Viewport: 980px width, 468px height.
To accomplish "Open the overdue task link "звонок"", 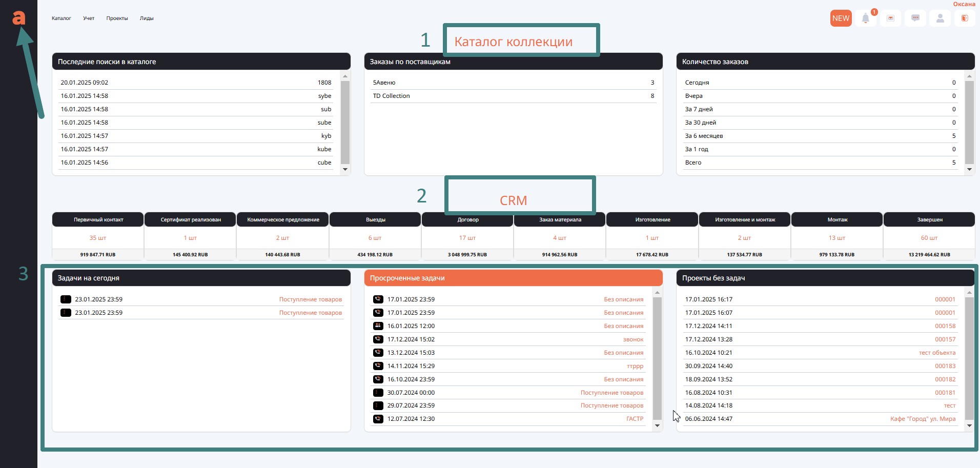I will coord(633,339).
